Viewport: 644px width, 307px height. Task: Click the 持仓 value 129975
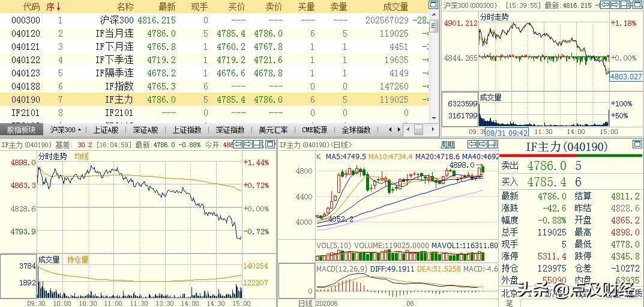(552, 268)
